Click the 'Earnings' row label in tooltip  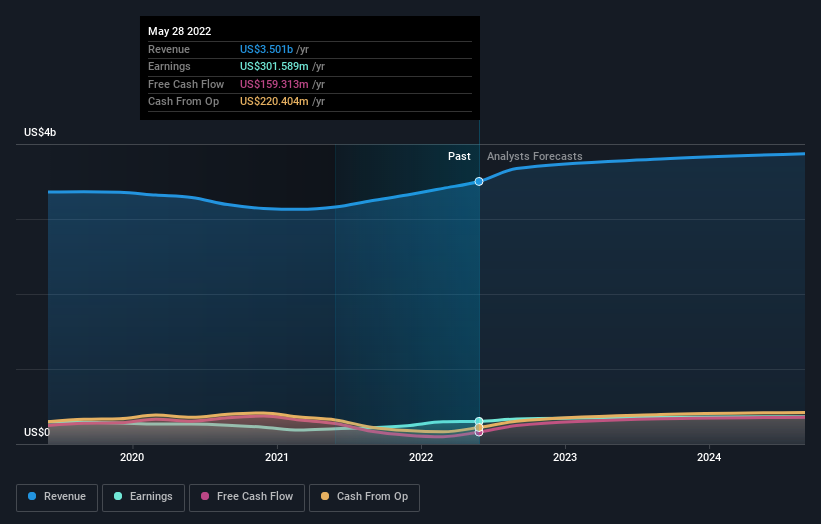click(x=169, y=66)
